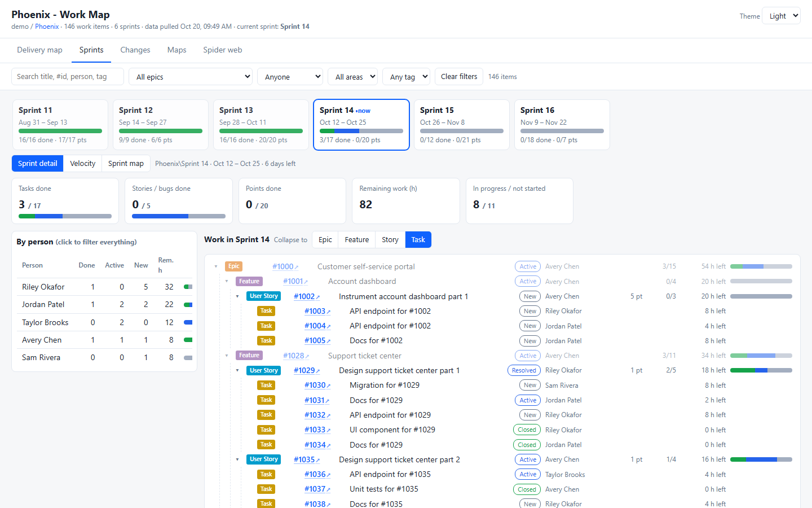
Task: Click the Task badge beside UI component for #1029
Action: (266, 430)
